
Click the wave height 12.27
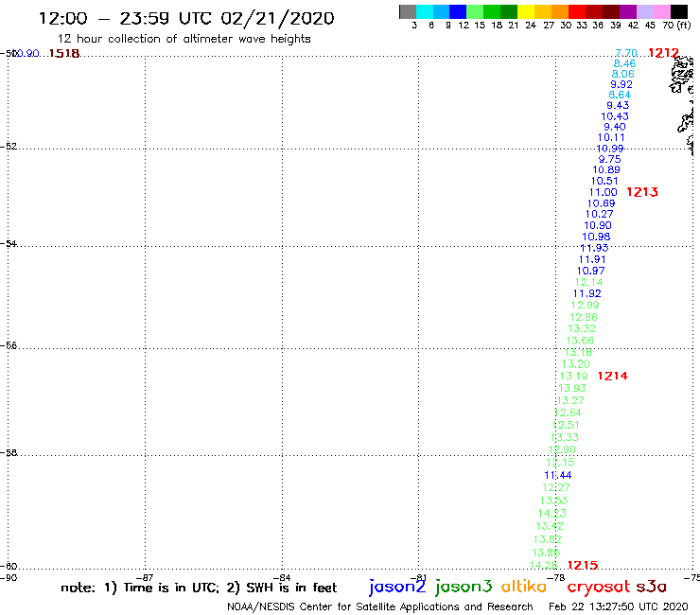pos(556,487)
